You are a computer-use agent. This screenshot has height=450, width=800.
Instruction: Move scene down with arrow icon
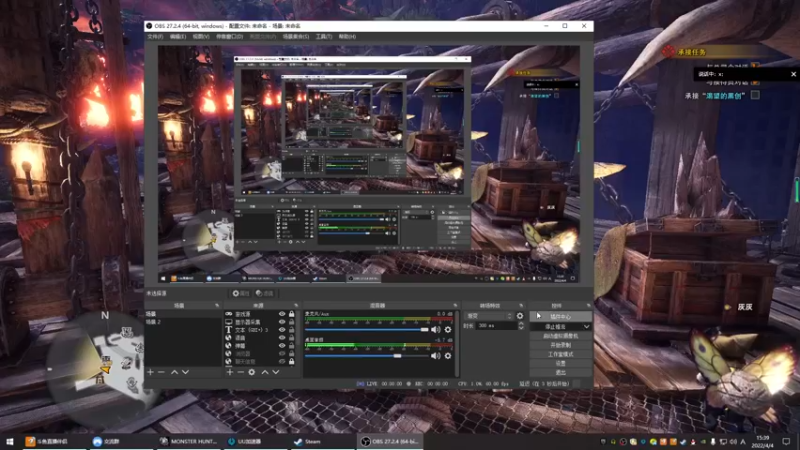[x=185, y=372]
